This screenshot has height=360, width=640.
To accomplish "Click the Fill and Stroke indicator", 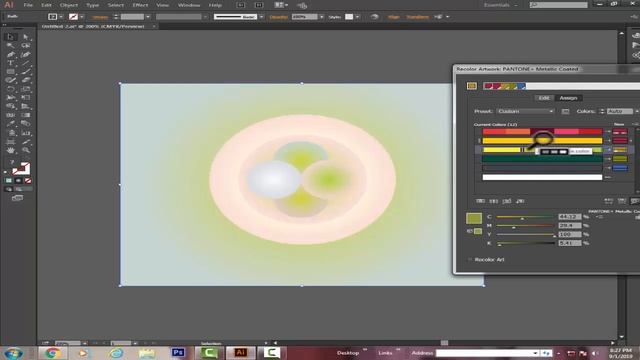I will pos(20,168).
